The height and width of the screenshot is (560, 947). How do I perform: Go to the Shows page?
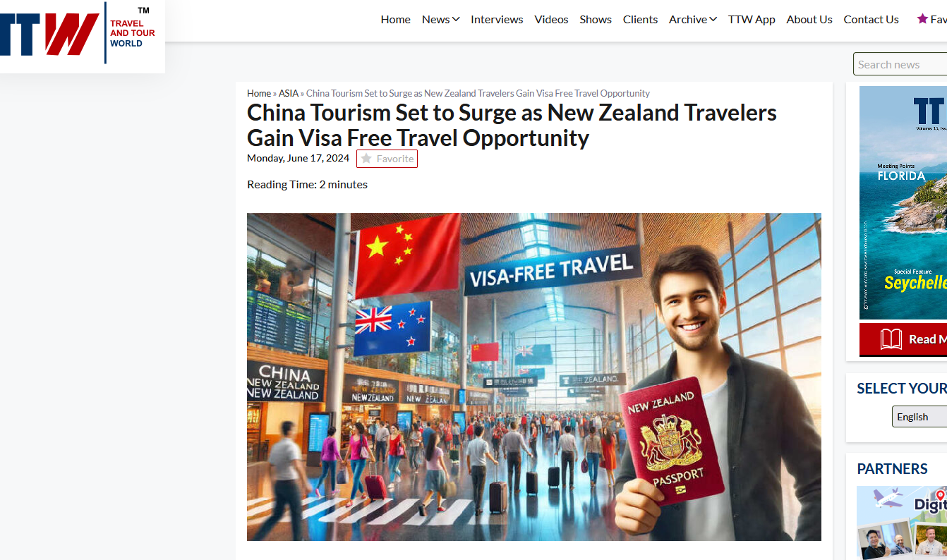point(596,19)
